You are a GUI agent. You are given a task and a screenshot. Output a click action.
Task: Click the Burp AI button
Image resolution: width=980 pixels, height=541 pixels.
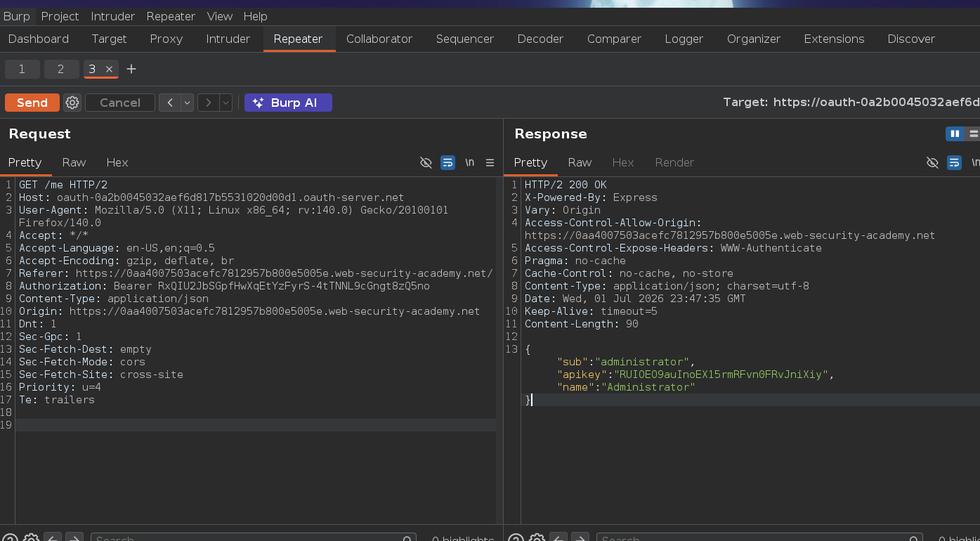click(288, 103)
